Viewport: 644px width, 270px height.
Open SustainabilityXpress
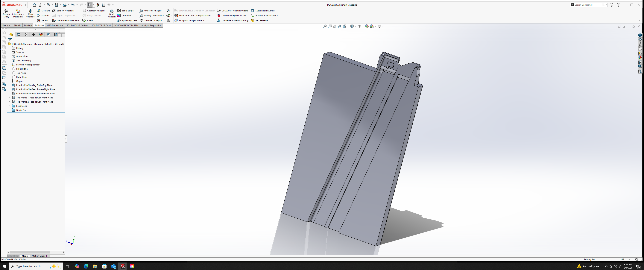point(263,11)
